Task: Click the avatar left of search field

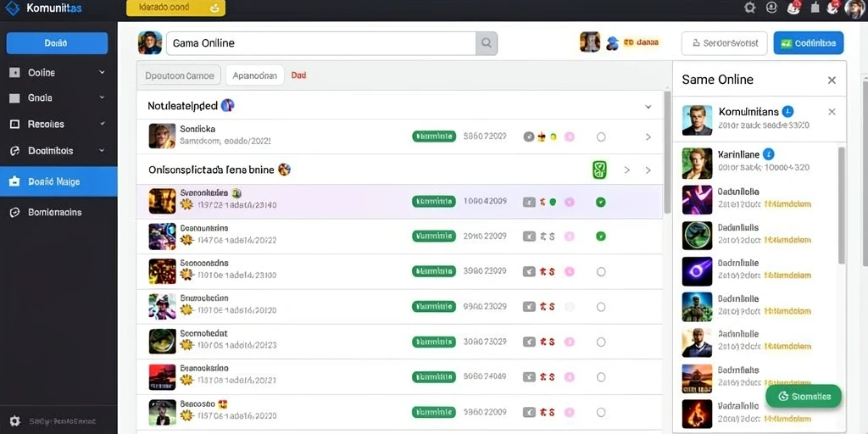Action: click(x=150, y=42)
